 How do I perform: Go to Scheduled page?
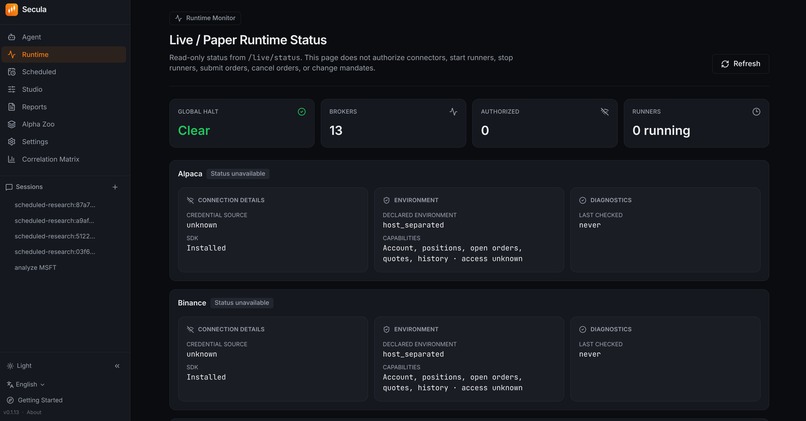click(64, 72)
